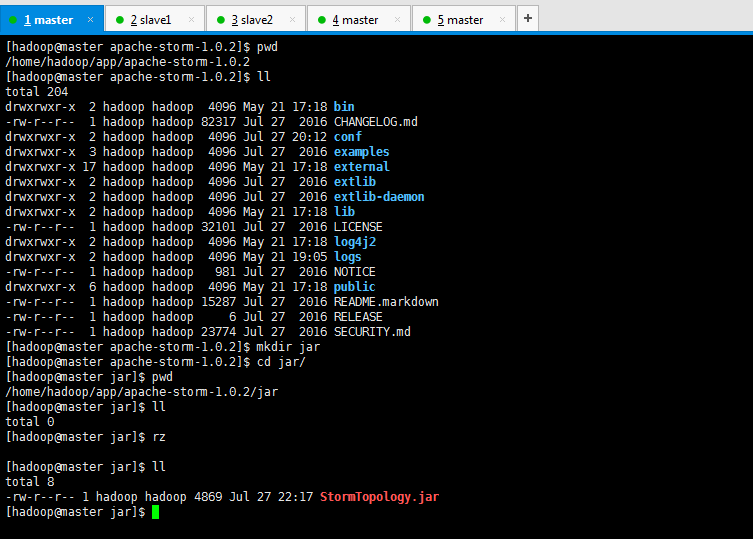The width and height of the screenshot is (753, 539).
Task: Close the '4 master' tab
Action: [398, 20]
